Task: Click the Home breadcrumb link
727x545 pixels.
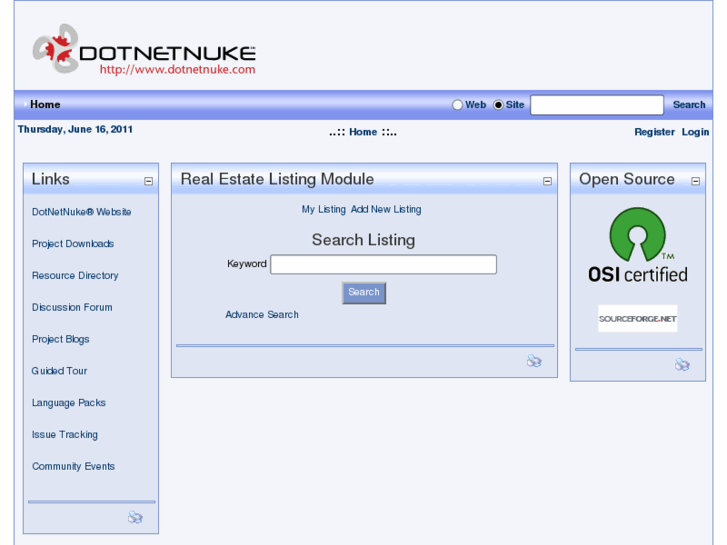Action: pyautogui.click(x=363, y=132)
